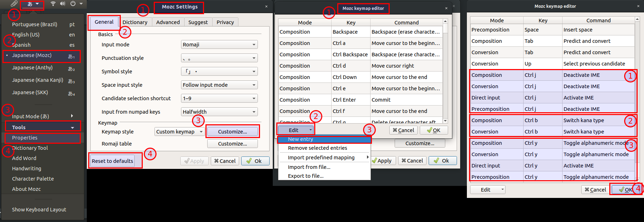This screenshot has height=222, width=644.
Task: Click the Wi-Fi icon in the top panel
Action: click(x=53, y=4)
